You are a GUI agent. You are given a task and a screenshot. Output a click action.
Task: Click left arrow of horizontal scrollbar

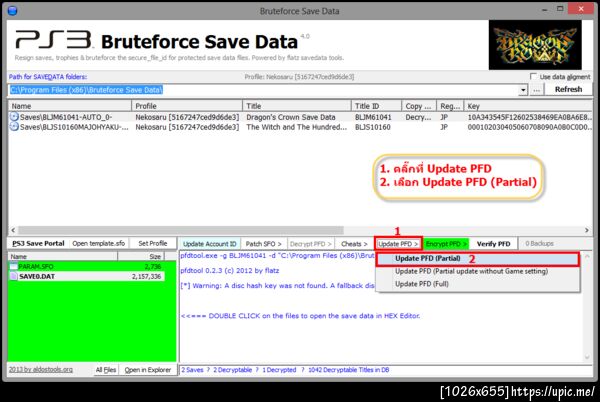13,230
